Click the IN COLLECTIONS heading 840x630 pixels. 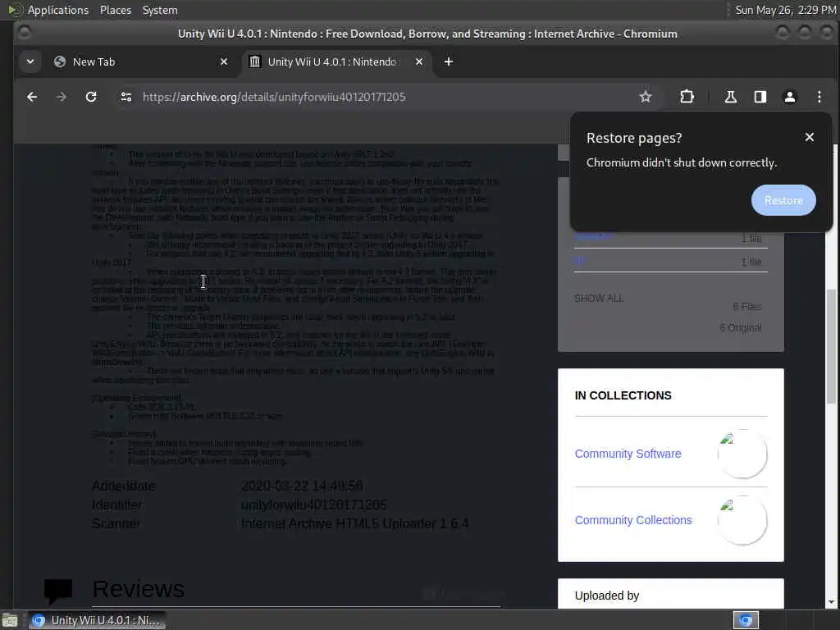pos(623,395)
